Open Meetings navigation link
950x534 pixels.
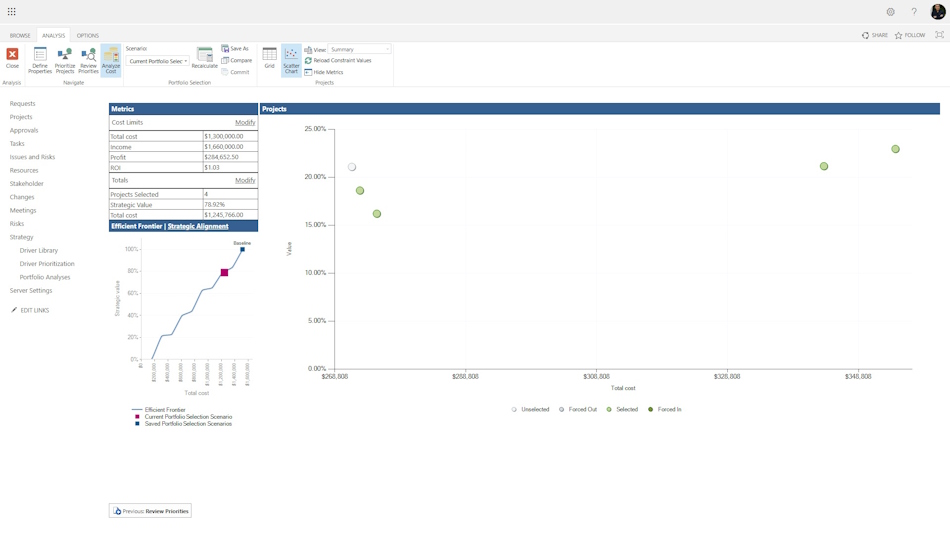(23, 210)
